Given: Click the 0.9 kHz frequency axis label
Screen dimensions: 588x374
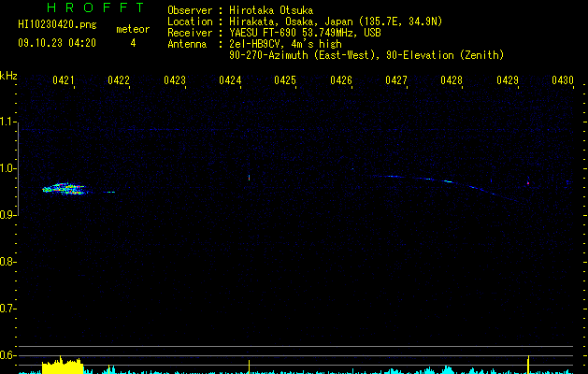Looking at the screenshot, I should [7, 215].
